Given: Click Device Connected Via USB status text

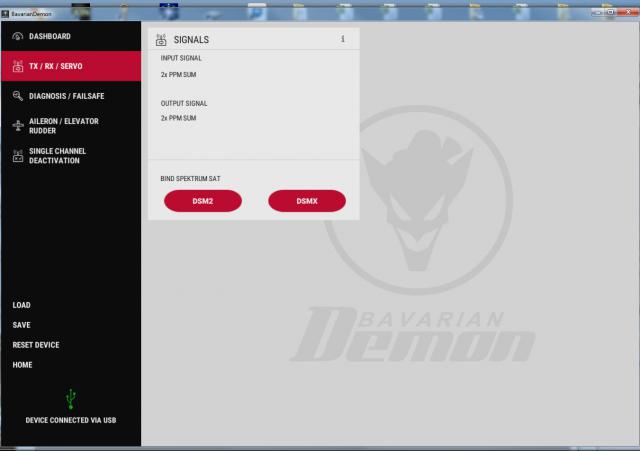Looking at the screenshot, I should pos(71,420).
